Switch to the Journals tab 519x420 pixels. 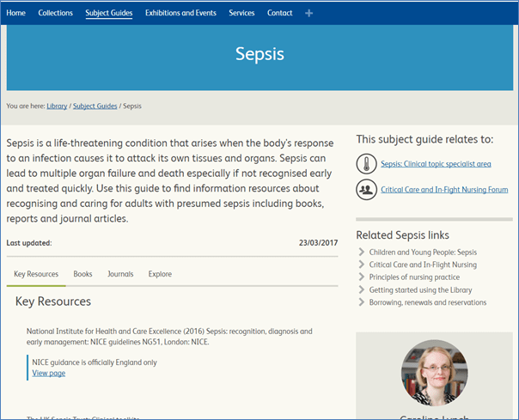(x=120, y=274)
